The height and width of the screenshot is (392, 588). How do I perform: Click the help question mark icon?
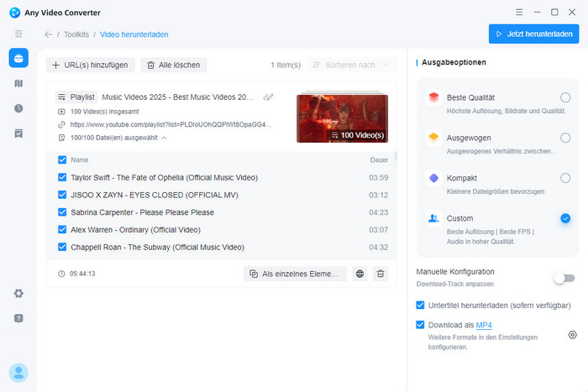[x=18, y=318]
